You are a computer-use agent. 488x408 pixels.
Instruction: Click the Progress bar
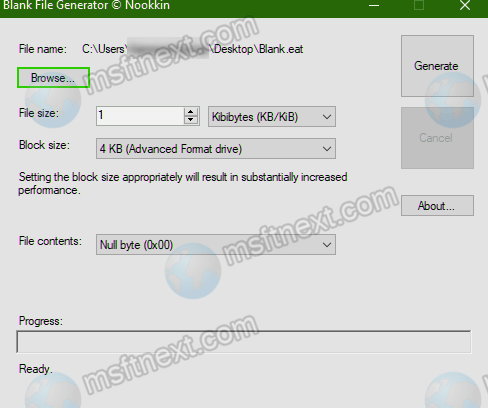pyautogui.click(x=244, y=342)
